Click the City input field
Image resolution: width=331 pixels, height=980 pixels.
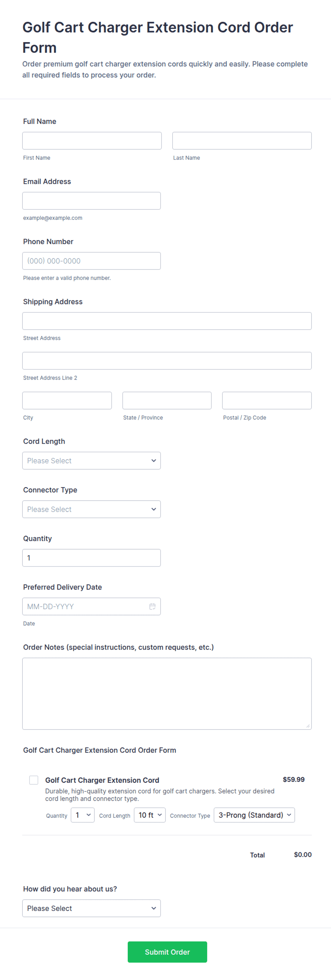coord(67,401)
